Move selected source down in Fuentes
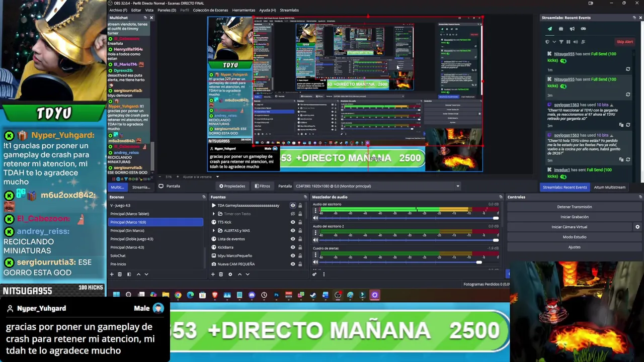The width and height of the screenshot is (644, 362). pyautogui.click(x=248, y=274)
